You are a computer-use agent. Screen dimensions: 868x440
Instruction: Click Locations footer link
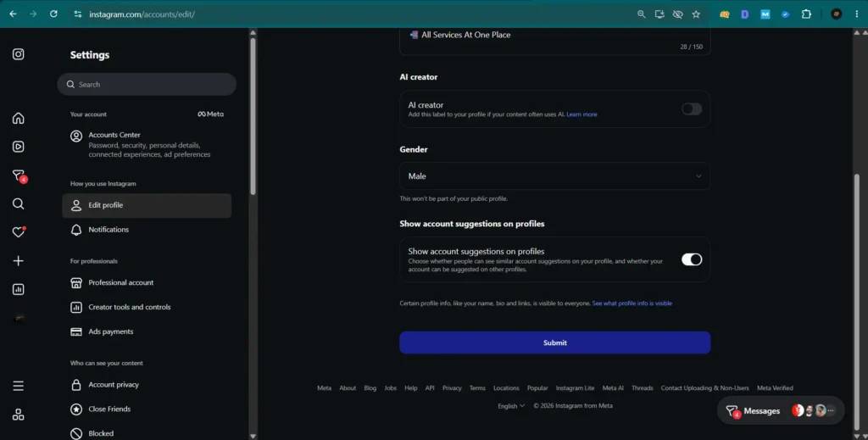pyautogui.click(x=507, y=388)
